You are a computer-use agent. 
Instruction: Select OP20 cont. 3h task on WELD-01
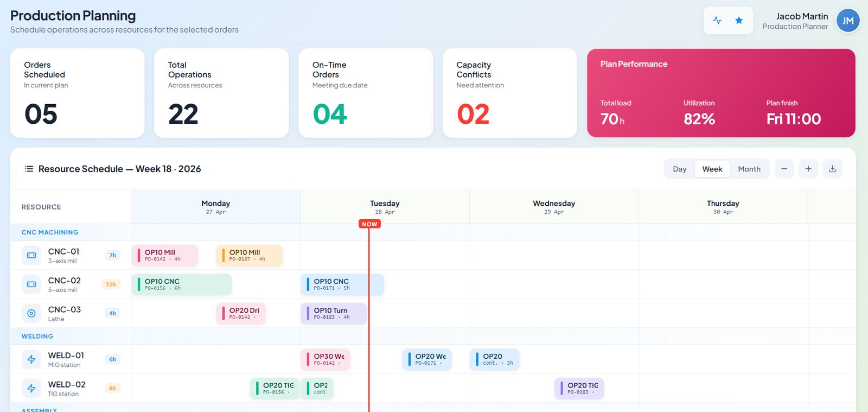(x=495, y=359)
